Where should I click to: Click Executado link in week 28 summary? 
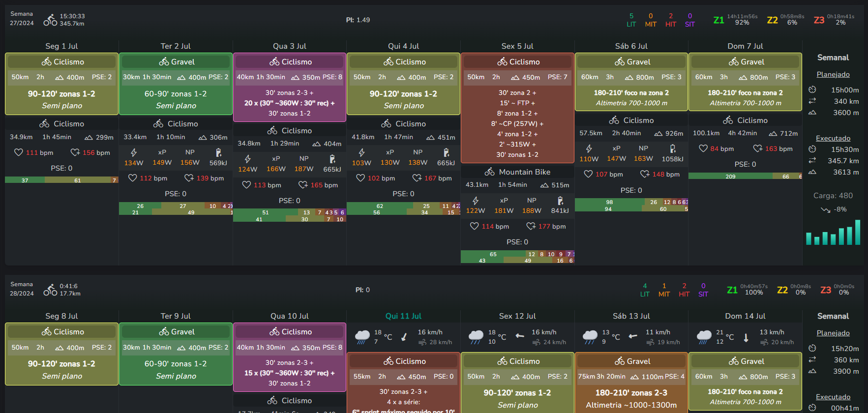point(833,397)
